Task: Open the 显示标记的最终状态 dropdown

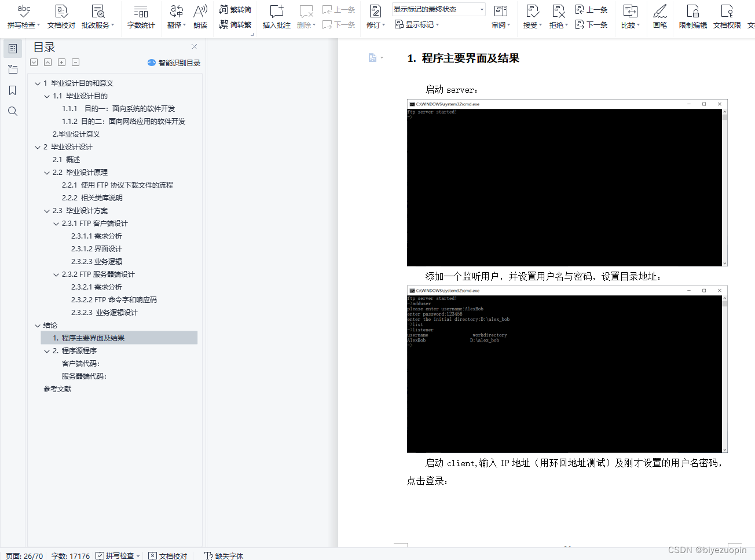Action: click(x=438, y=9)
